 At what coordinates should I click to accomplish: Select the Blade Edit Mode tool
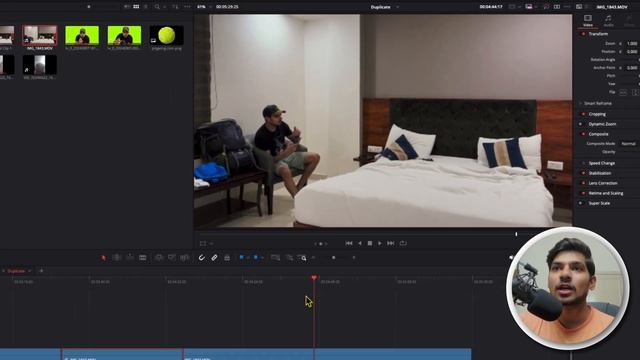click(x=143, y=258)
